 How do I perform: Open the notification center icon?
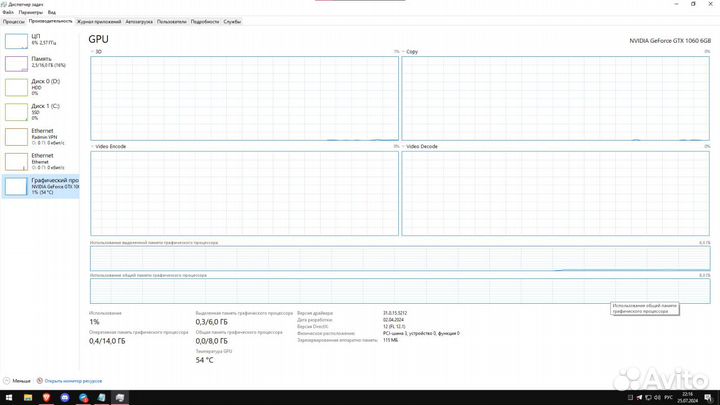click(x=708, y=398)
